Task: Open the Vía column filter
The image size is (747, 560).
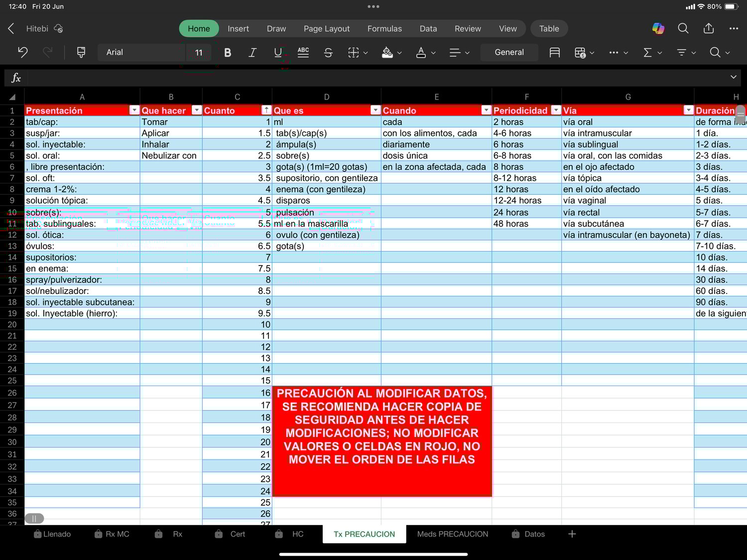Action: (688, 110)
